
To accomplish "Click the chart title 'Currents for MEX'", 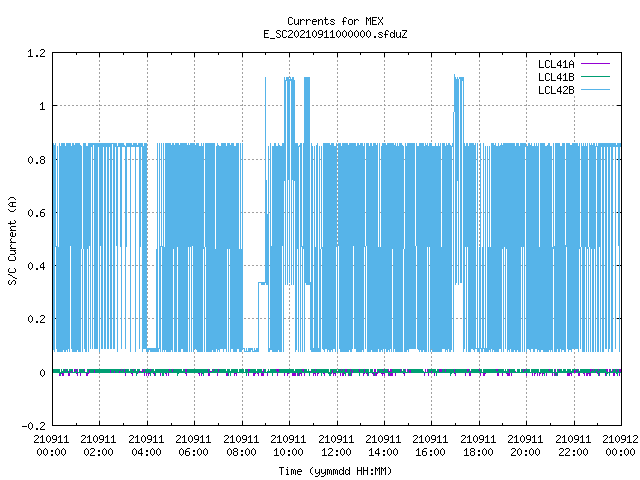I will click(335, 21).
